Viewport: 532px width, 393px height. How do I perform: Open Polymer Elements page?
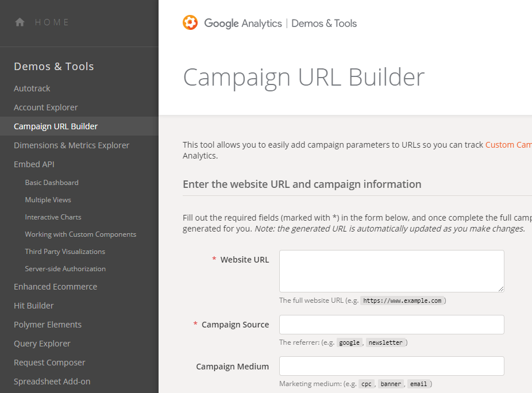coord(48,325)
